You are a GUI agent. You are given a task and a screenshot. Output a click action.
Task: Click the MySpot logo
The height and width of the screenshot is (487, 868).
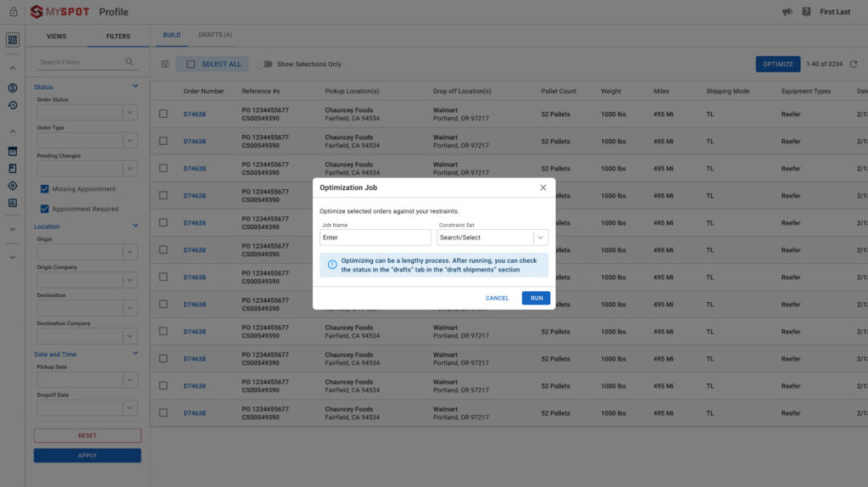click(60, 12)
